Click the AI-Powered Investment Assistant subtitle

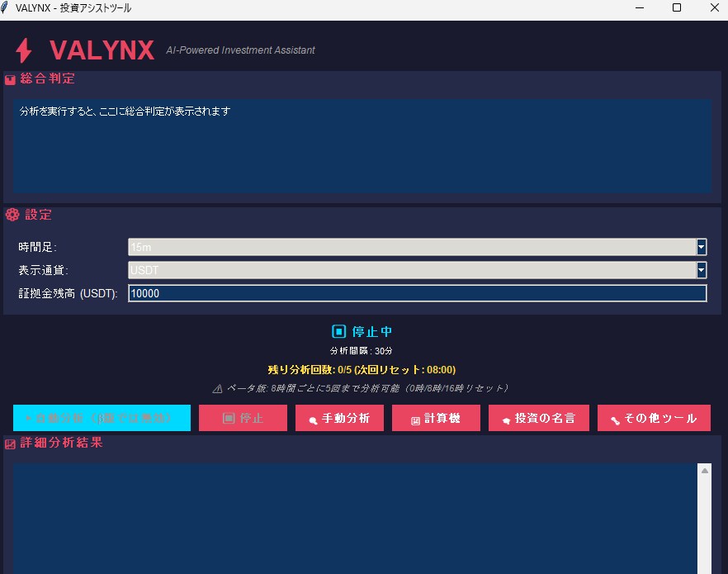point(240,50)
